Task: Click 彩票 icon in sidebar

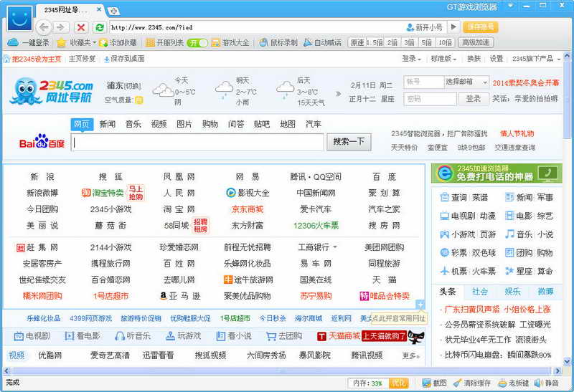Action: click(444, 253)
